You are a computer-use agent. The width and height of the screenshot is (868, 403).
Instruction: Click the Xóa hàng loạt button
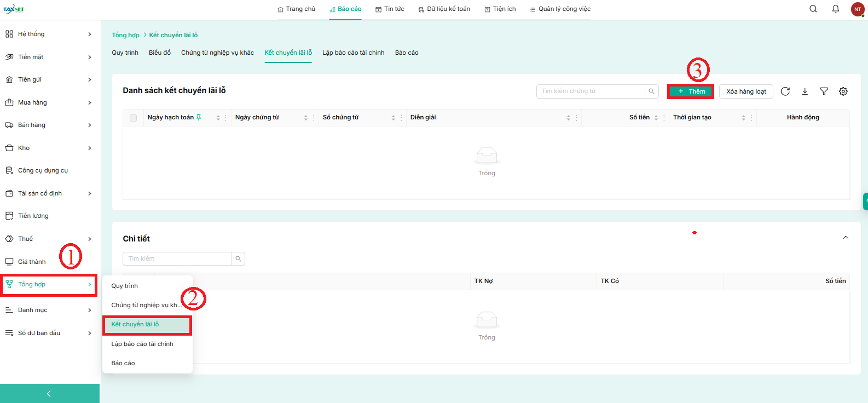745,91
